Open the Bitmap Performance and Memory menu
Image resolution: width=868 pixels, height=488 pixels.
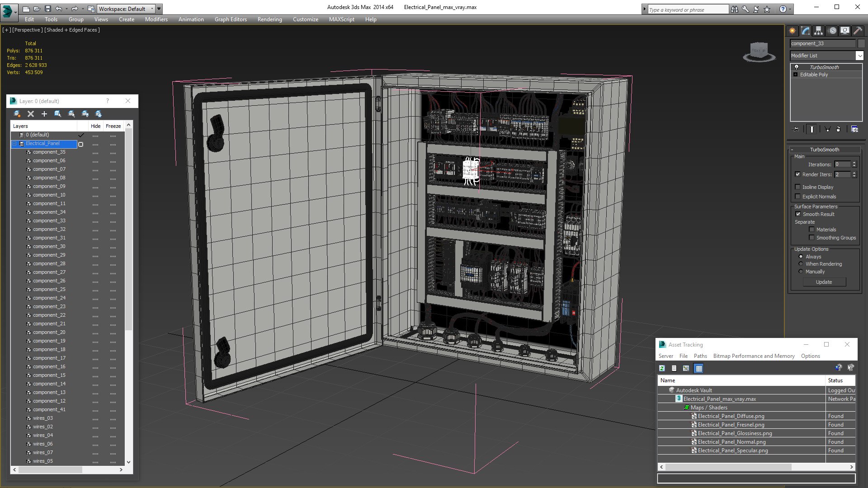pyautogui.click(x=753, y=356)
